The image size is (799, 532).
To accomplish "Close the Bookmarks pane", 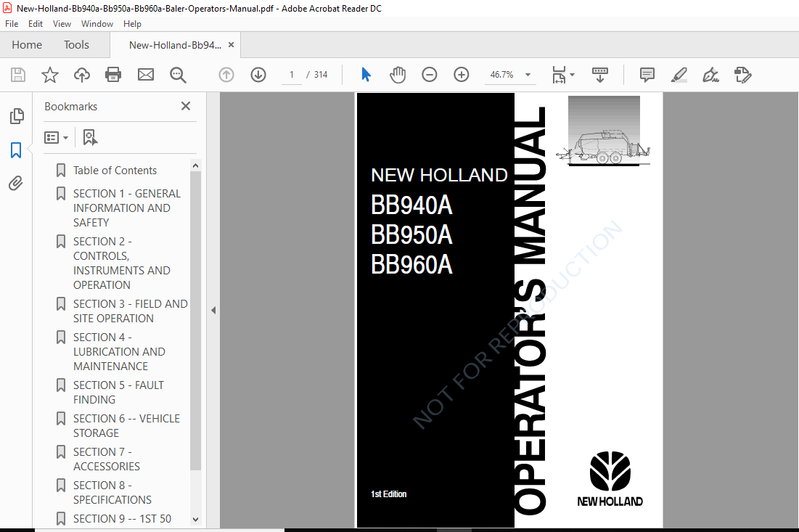I will [186, 106].
